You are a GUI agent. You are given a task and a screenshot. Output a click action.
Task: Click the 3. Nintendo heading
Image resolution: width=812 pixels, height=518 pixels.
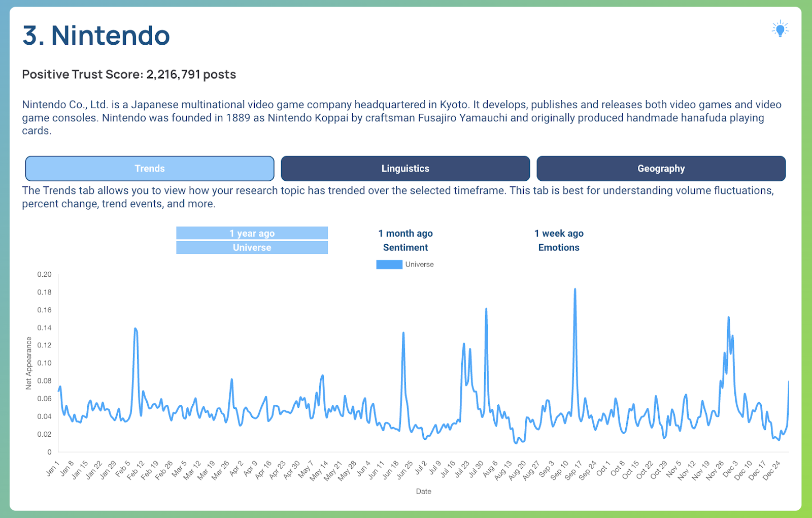(x=96, y=36)
